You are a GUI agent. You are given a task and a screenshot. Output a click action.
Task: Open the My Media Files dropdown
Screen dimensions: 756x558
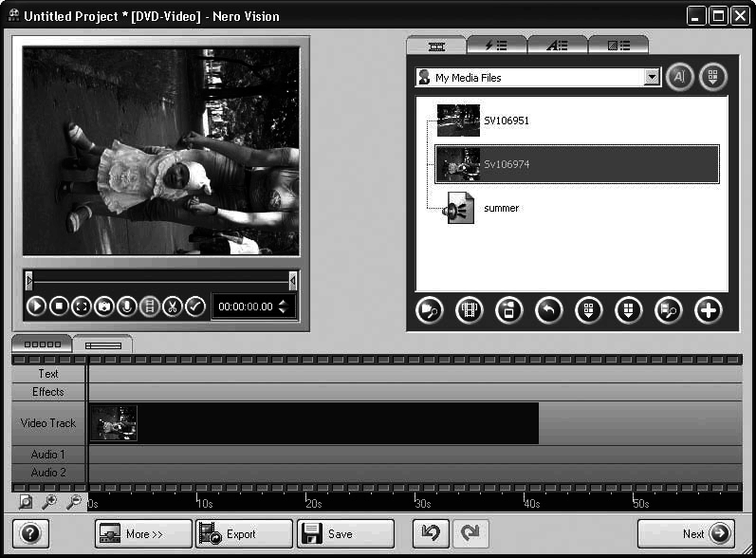(x=652, y=78)
